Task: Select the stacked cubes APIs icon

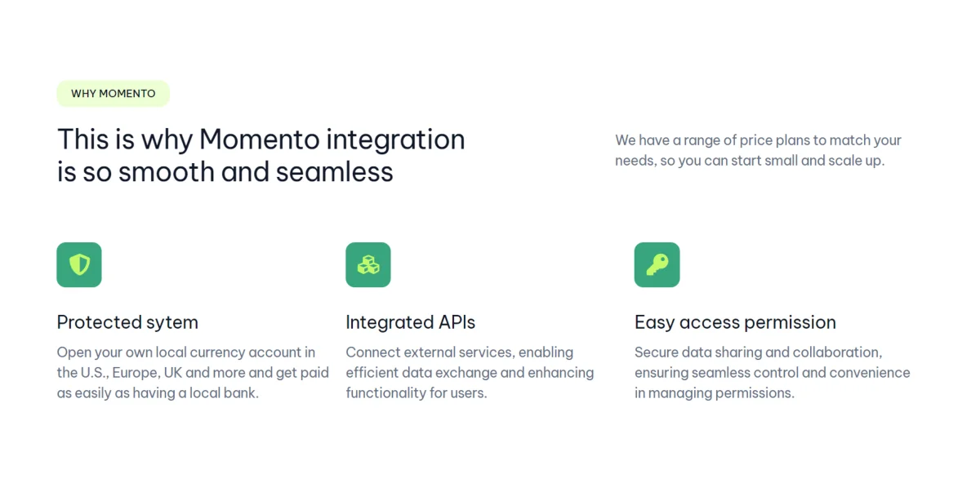Action: (368, 264)
